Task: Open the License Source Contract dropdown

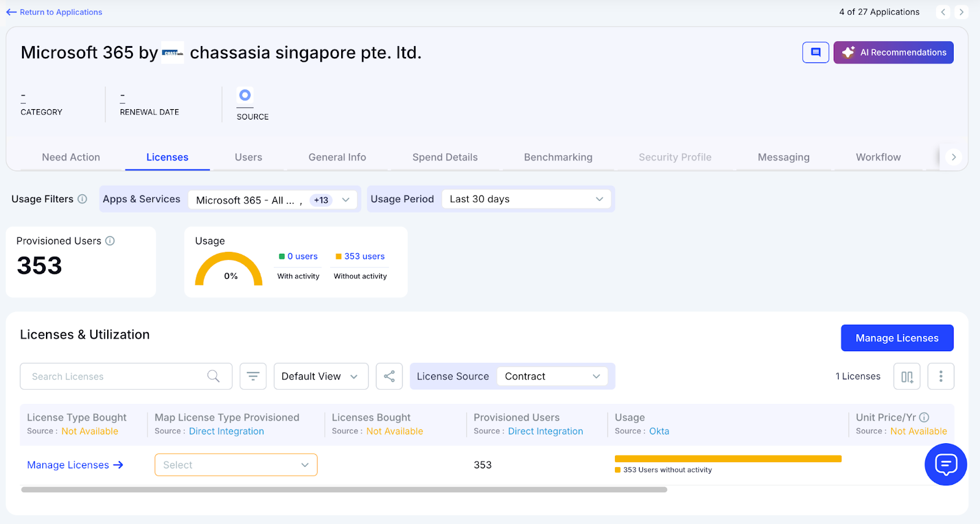Action: (552, 376)
